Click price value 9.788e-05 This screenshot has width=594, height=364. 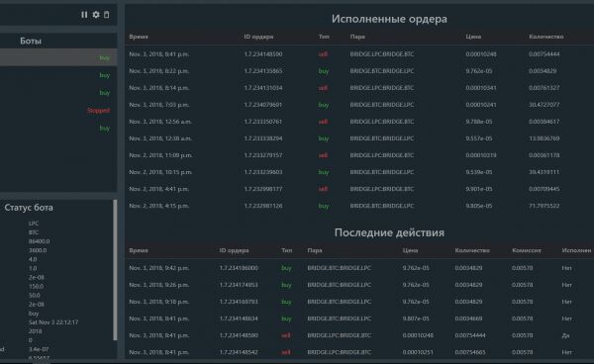[x=479, y=122]
